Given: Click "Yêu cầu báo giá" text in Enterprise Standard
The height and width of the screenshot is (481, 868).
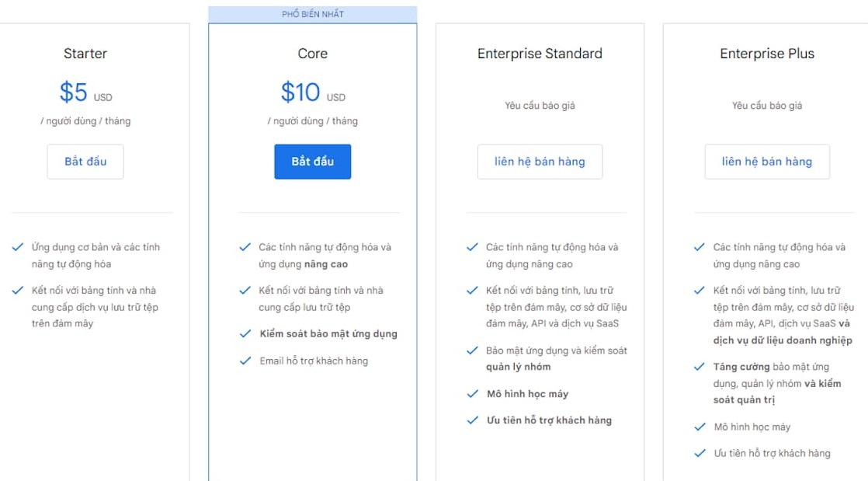Looking at the screenshot, I should pyautogui.click(x=540, y=106).
